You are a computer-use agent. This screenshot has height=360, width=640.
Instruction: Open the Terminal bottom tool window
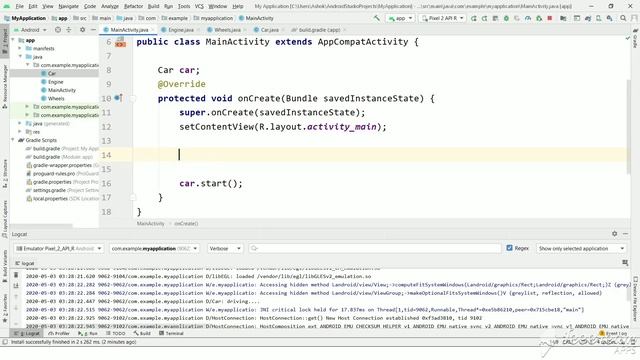[171, 333]
